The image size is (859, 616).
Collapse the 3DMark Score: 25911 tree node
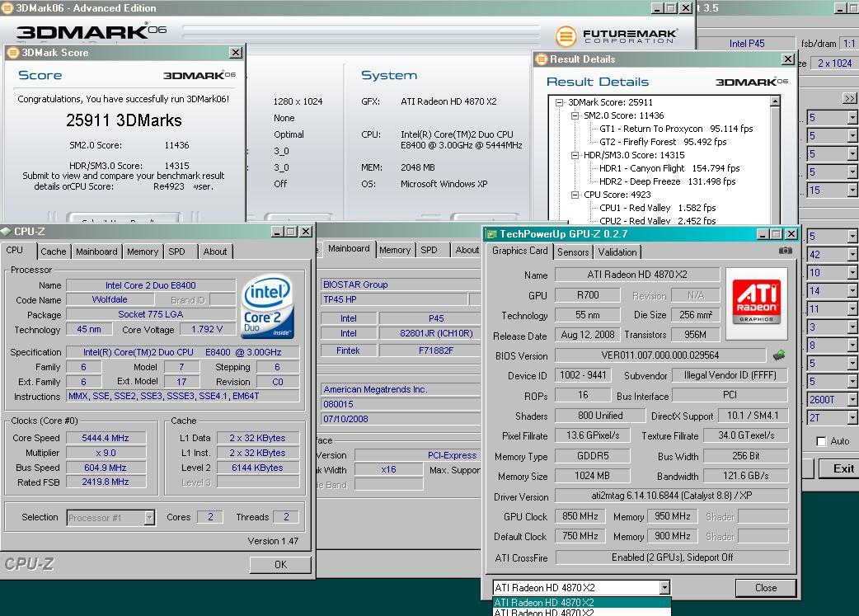tap(559, 102)
